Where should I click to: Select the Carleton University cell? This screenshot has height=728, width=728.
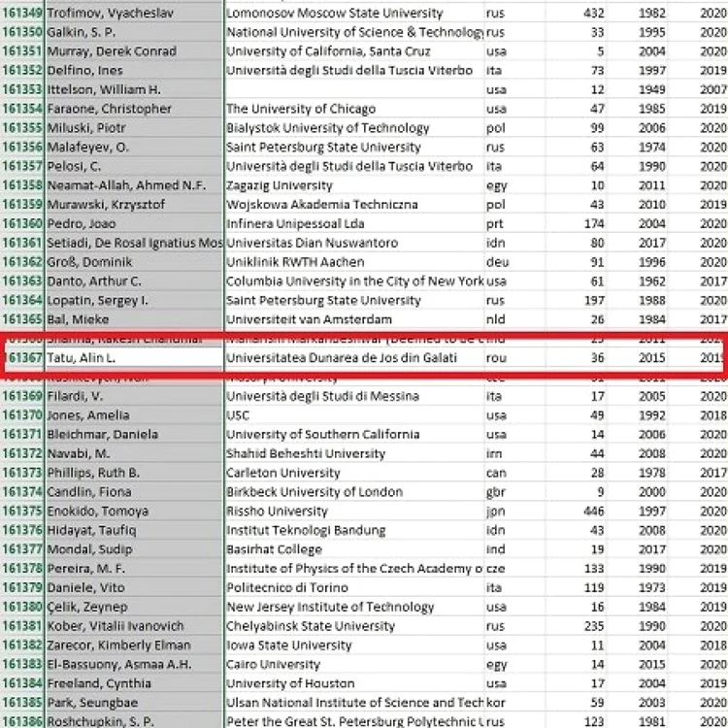(x=354, y=473)
